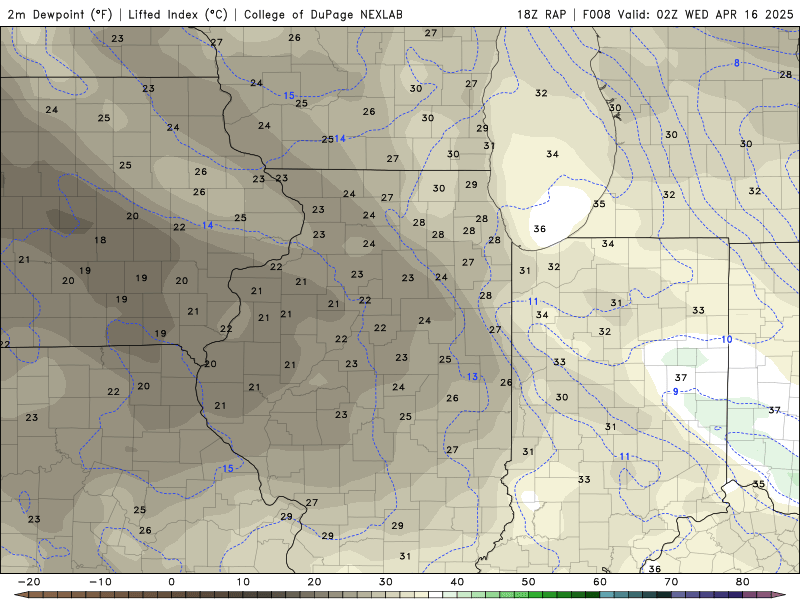Click the "40" tick on the color scale
The width and height of the screenshot is (800, 600).
point(457,582)
